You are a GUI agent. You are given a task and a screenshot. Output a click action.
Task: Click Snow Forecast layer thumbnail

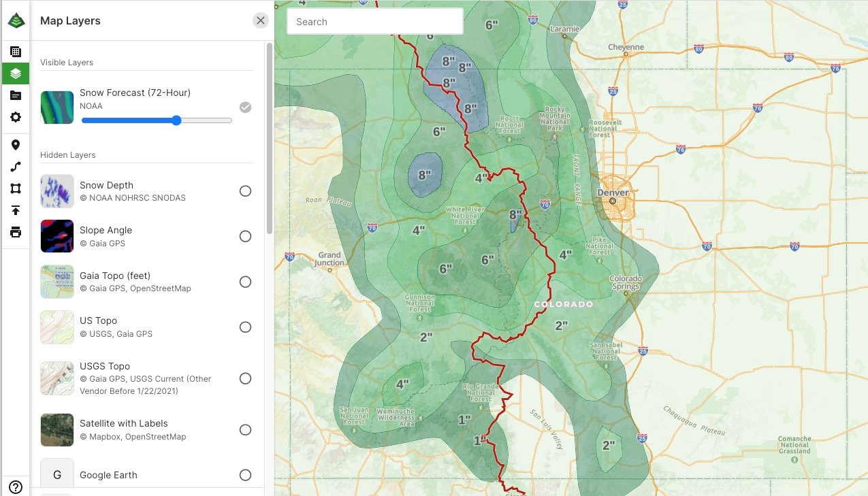[57, 108]
